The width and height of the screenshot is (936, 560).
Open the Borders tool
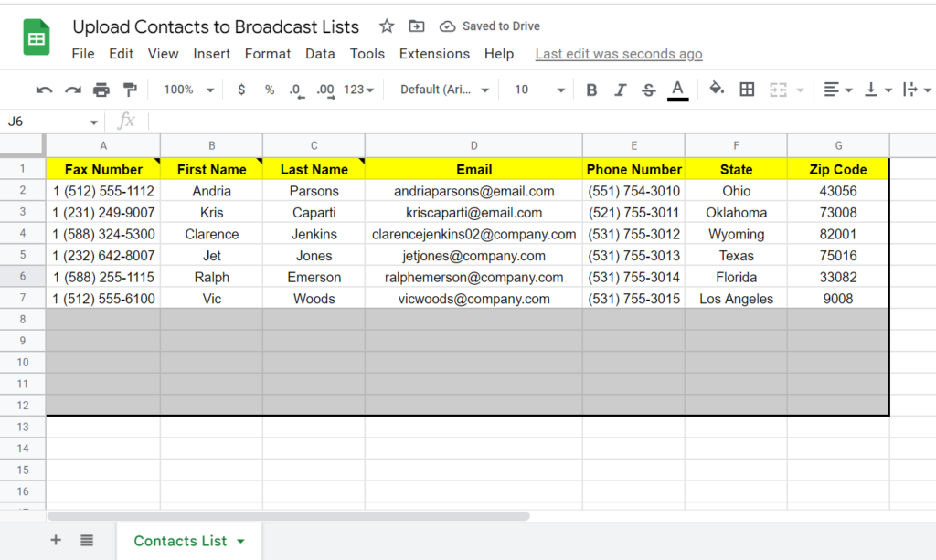pos(747,90)
